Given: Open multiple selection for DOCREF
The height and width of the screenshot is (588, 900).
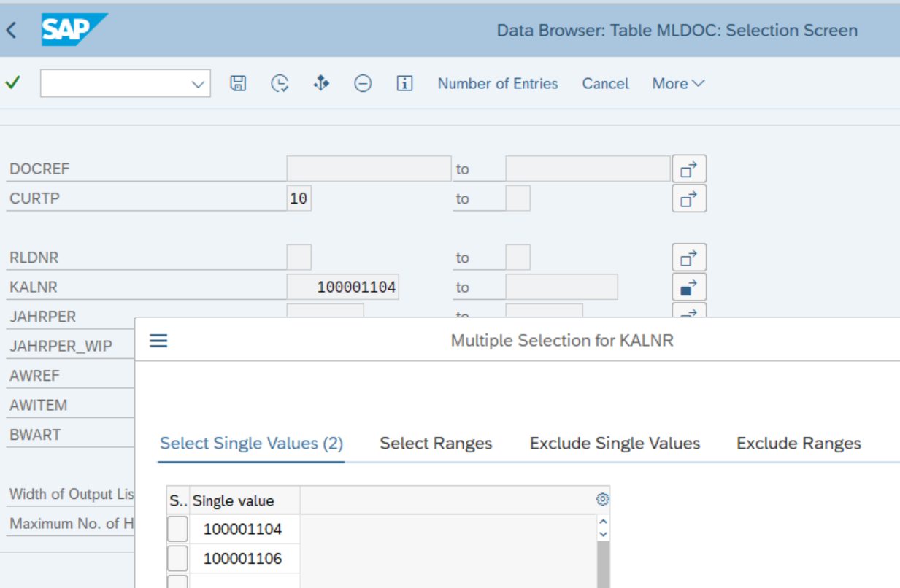Looking at the screenshot, I should tap(688, 169).
